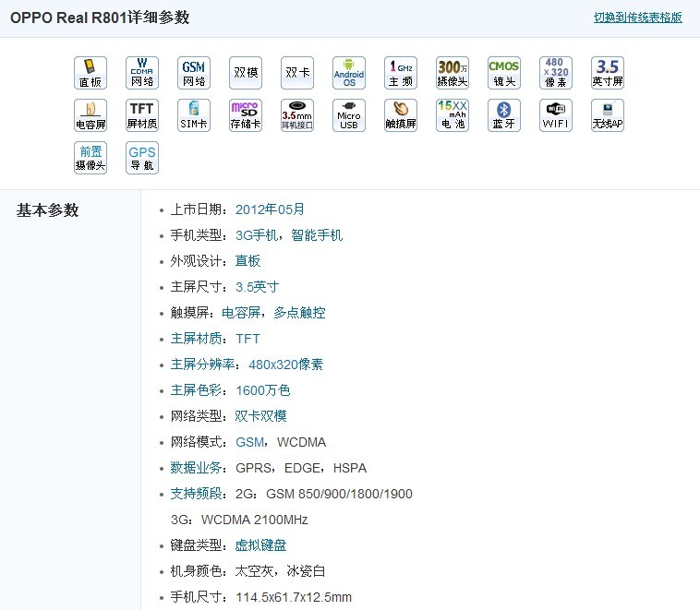The width and height of the screenshot is (700, 610).
Task: Click the CMOS lens (镜头) icon
Action: tap(504, 73)
